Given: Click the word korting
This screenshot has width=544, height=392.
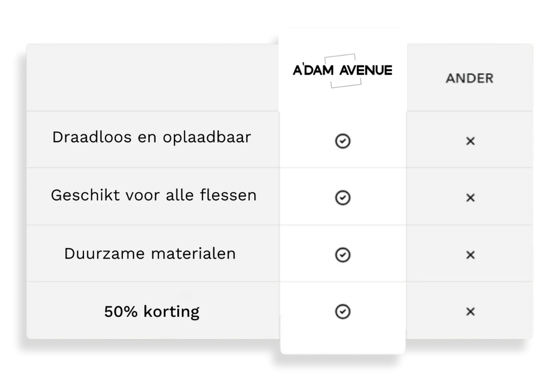Looking at the screenshot, I should click(x=171, y=312).
